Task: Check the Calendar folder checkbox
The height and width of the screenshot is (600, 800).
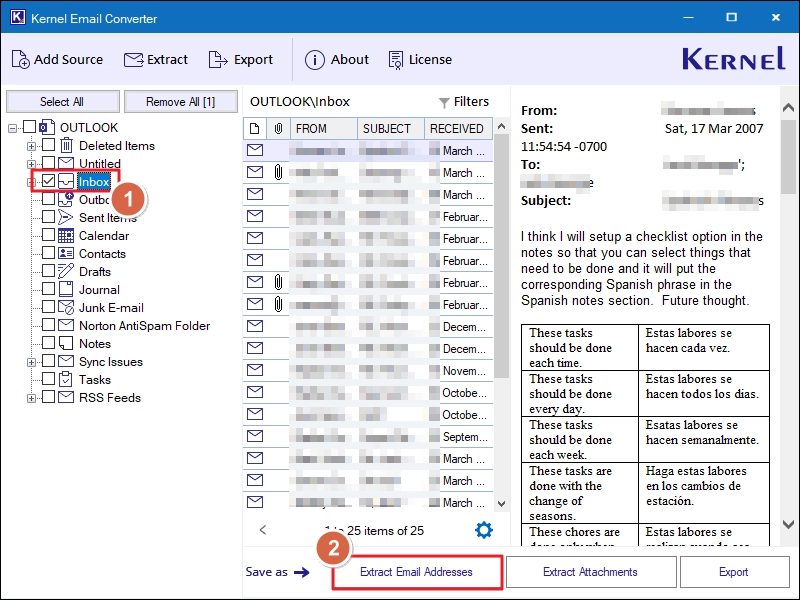Action: [x=48, y=235]
